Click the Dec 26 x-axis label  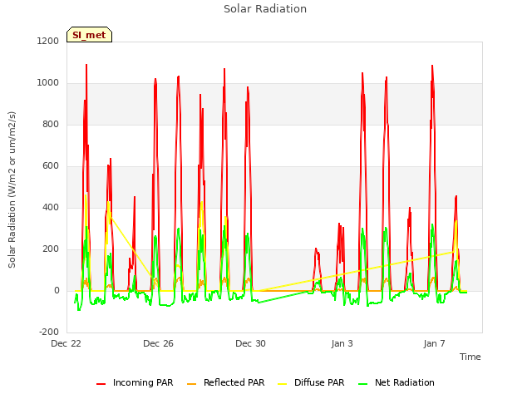pos(159,343)
